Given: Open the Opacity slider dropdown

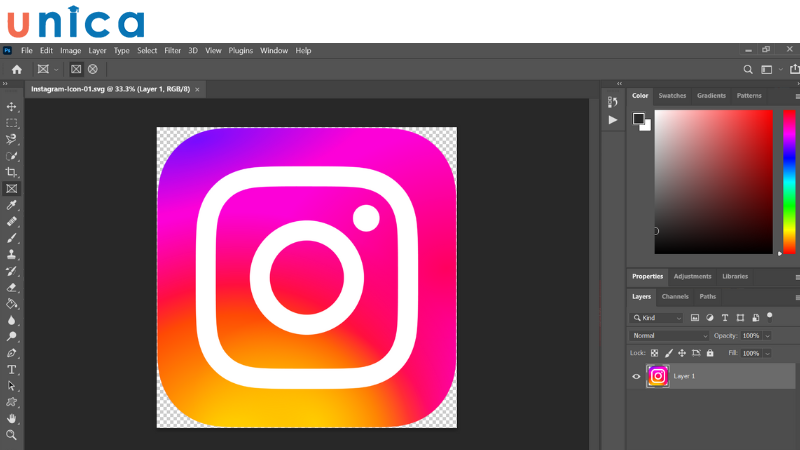Looking at the screenshot, I should [x=767, y=336].
